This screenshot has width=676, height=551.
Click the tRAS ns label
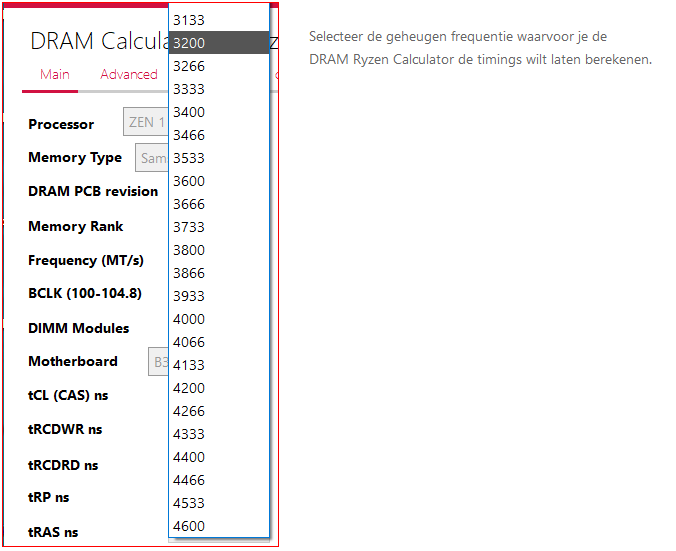click(53, 532)
